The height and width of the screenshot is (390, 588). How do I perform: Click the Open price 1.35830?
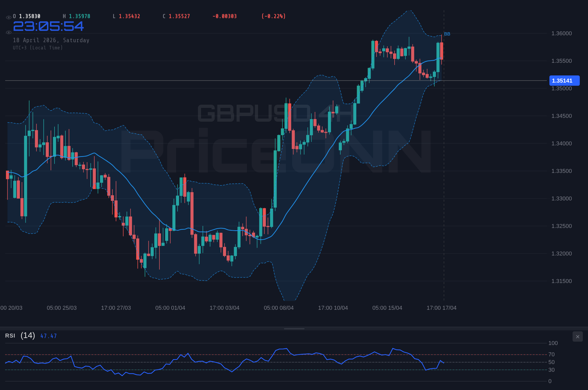click(x=30, y=16)
